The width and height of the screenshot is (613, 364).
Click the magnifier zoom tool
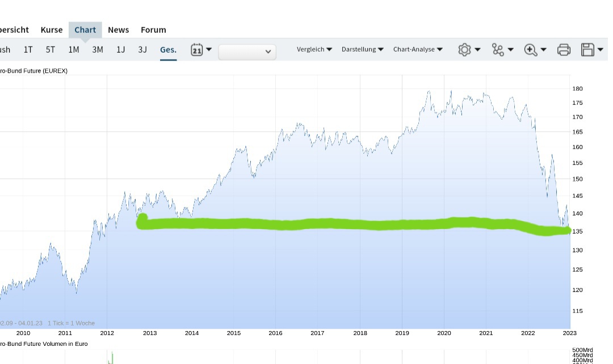[x=535, y=49]
